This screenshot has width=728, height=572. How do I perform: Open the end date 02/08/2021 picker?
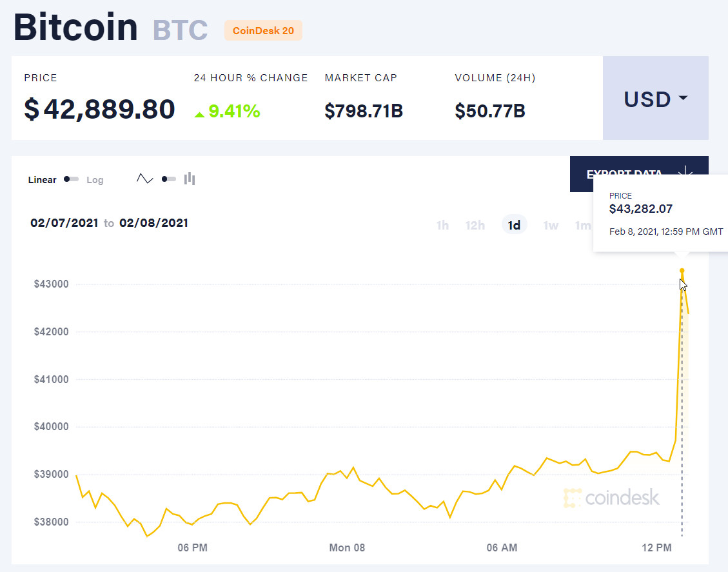coord(153,223)
